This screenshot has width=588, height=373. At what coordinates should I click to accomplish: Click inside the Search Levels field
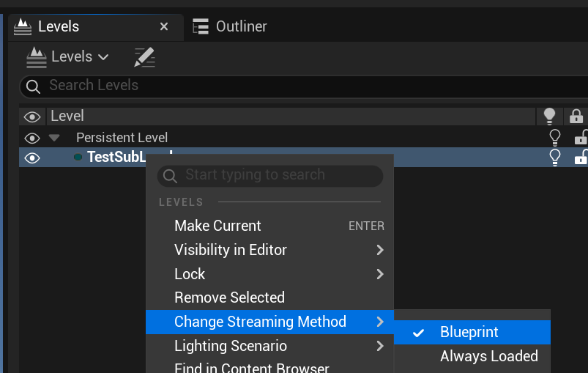pyautogui.click(x=304, y=86)
